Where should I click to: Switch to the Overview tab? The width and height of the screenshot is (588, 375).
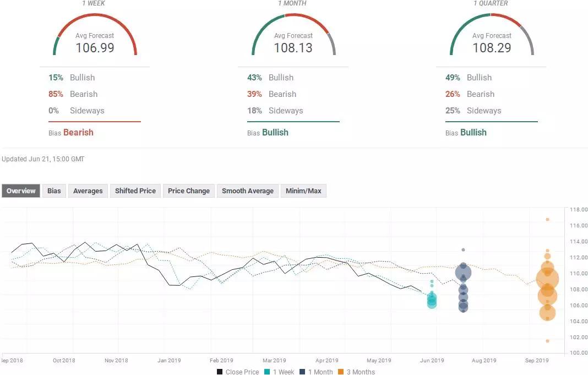coord(21,191)
